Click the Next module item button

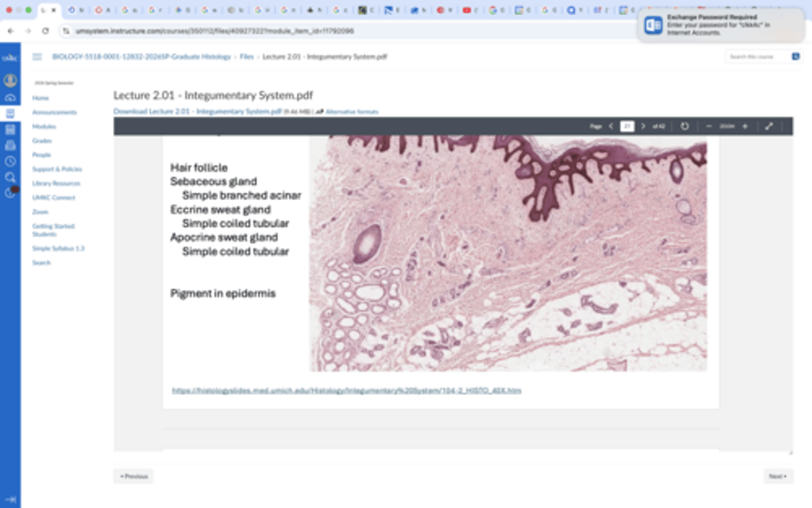(778, 476)
